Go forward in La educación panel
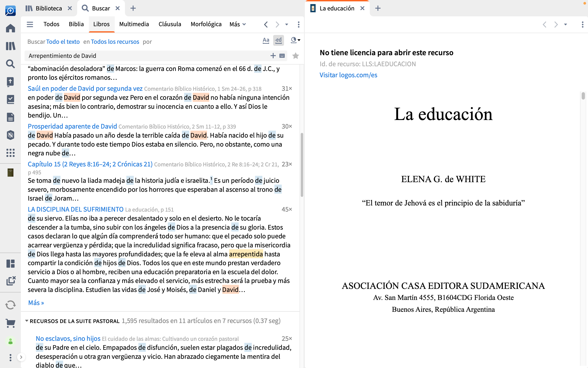The width and height of the screenshot is (588, 368). point(556,24)
